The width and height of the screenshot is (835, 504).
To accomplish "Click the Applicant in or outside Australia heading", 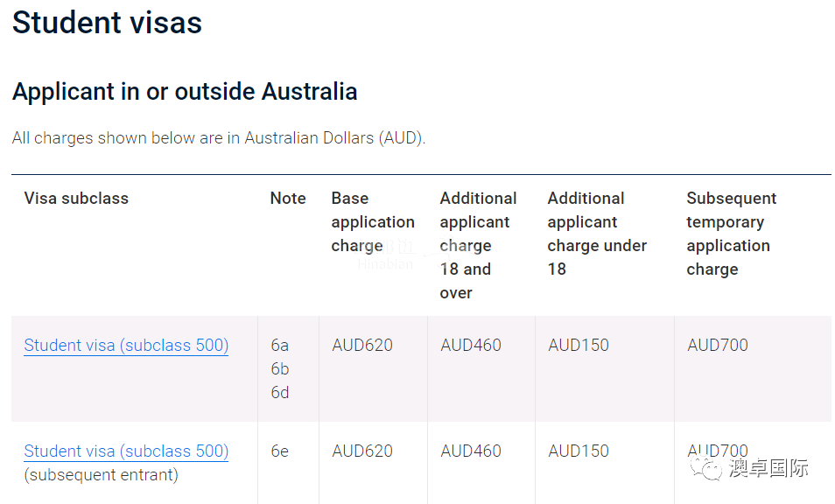I will tap(185, 92).
